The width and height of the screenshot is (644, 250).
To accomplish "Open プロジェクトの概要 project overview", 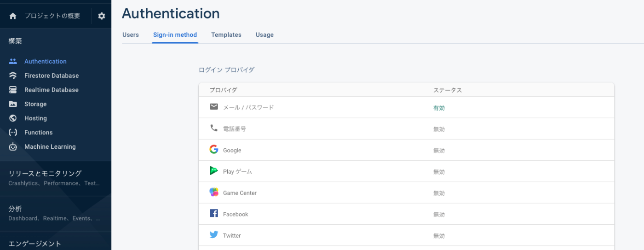I will pos(52,16).
